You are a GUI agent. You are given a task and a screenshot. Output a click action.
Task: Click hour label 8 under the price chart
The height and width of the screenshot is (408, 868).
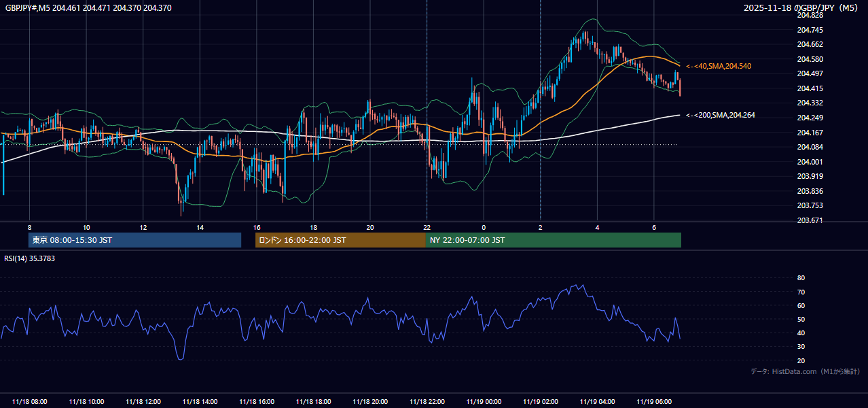(x=29, y=227)
